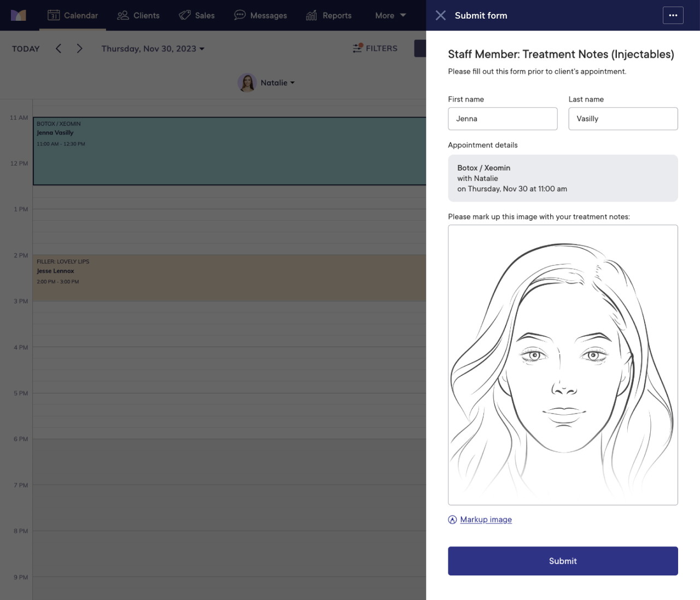Jump to today with the TODAY button
Image resolution: width=700 pixels, height=600 pixels.
[25, 48]
